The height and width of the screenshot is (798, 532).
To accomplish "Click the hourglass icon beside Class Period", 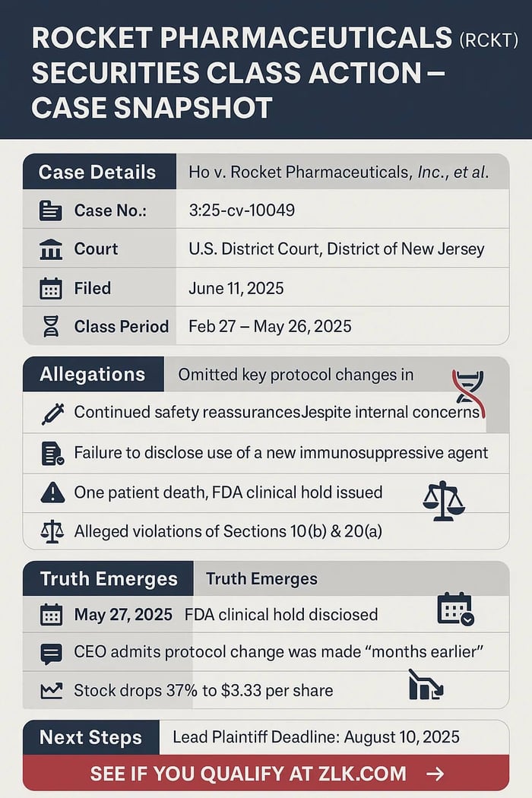I will 51,327.
